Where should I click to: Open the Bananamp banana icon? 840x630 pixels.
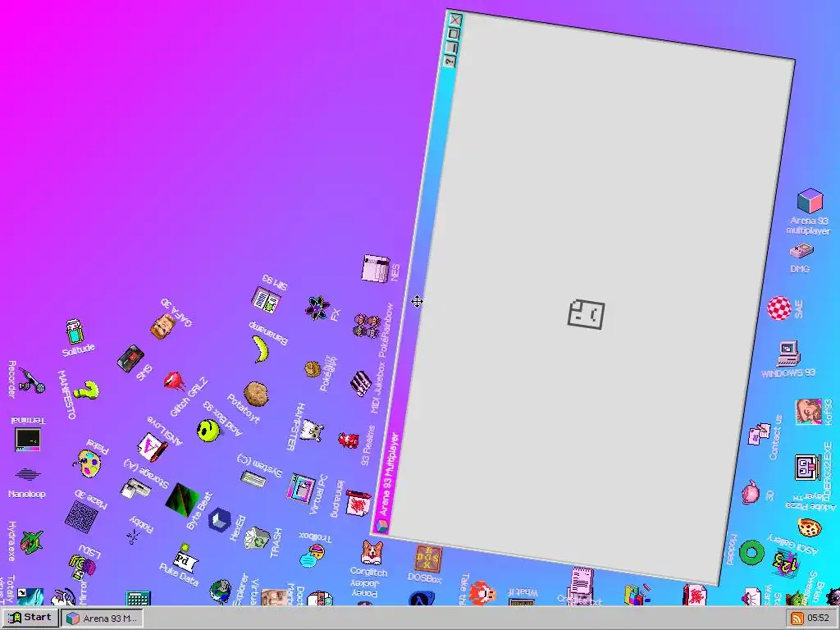click(261, 349)
